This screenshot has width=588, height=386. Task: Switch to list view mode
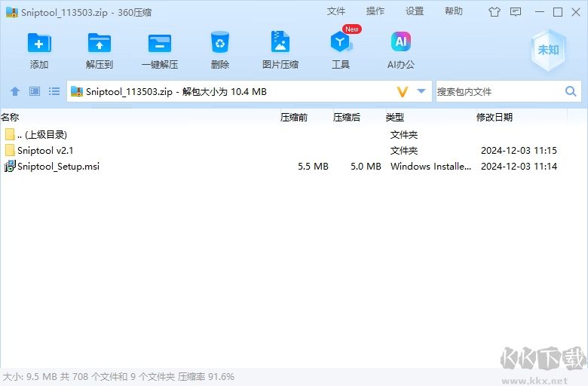pos(54,91)
